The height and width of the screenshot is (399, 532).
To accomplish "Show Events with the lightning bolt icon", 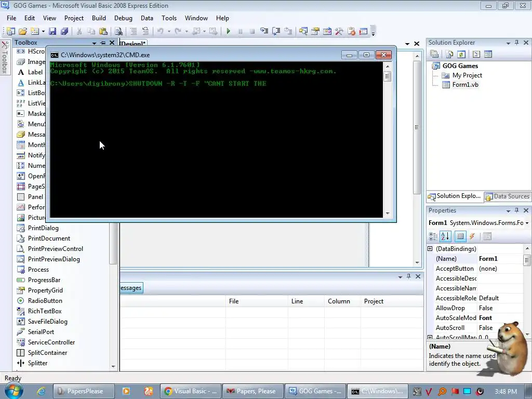I will [x=472, y=236].
